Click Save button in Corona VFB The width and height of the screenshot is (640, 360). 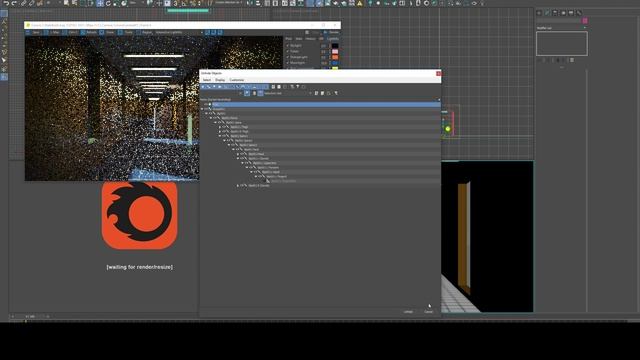(x=33, y=32)
